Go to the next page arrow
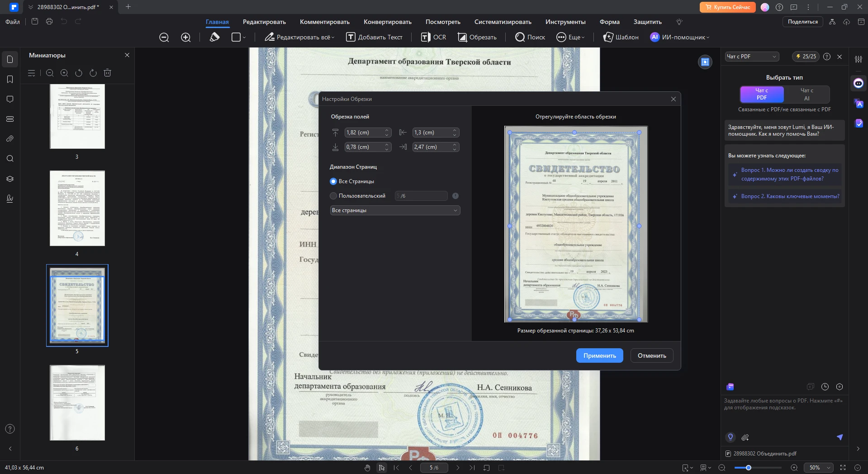The height and width of the screenshot is (474, 868). click(458, 468)
